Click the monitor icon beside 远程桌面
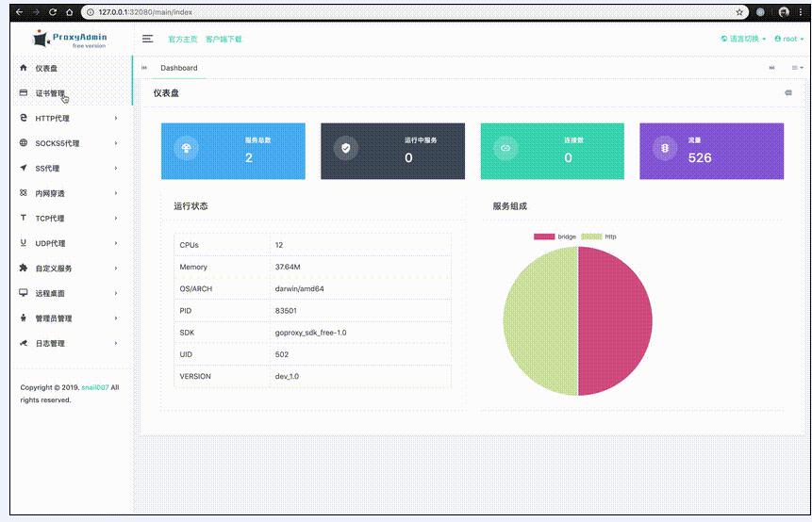Image resolution: width=812 pixels, height=522 pixels. [24, 293]
